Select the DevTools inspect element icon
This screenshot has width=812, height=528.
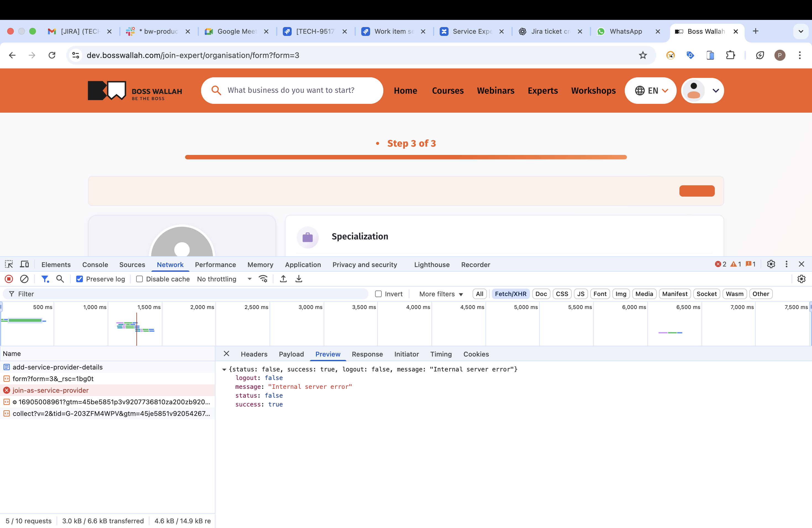[9, 264]
